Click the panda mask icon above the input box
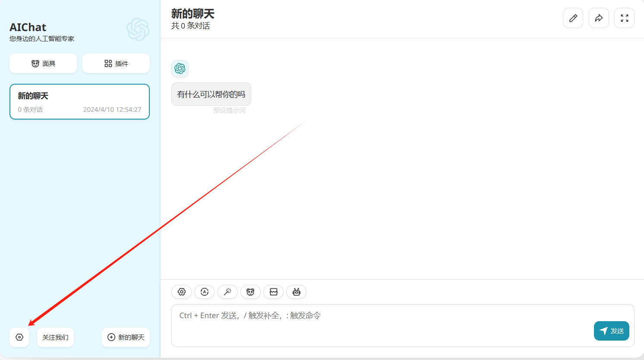 [250, 292]
